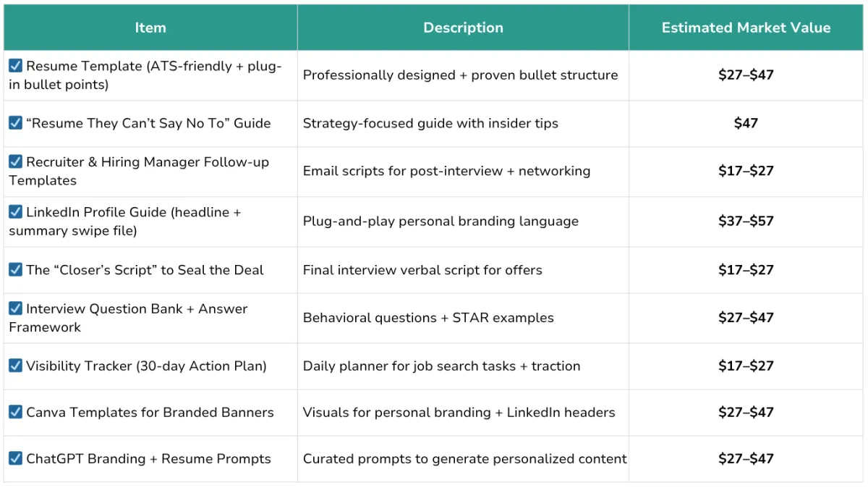Uncheck the "Resume They Can't Say No To" Guide box
The width and height of the screenshot is (868, 488).
click(15, 122)
